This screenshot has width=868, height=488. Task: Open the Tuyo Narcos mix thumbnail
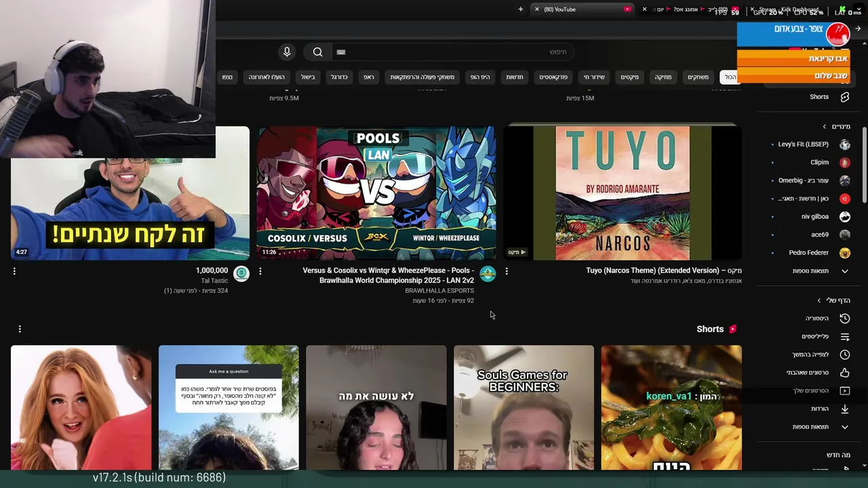pyautogui.click(x=623, y=193)
